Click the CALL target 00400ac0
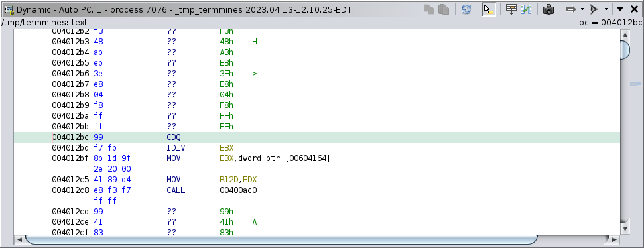 click(x=238, y=190)
